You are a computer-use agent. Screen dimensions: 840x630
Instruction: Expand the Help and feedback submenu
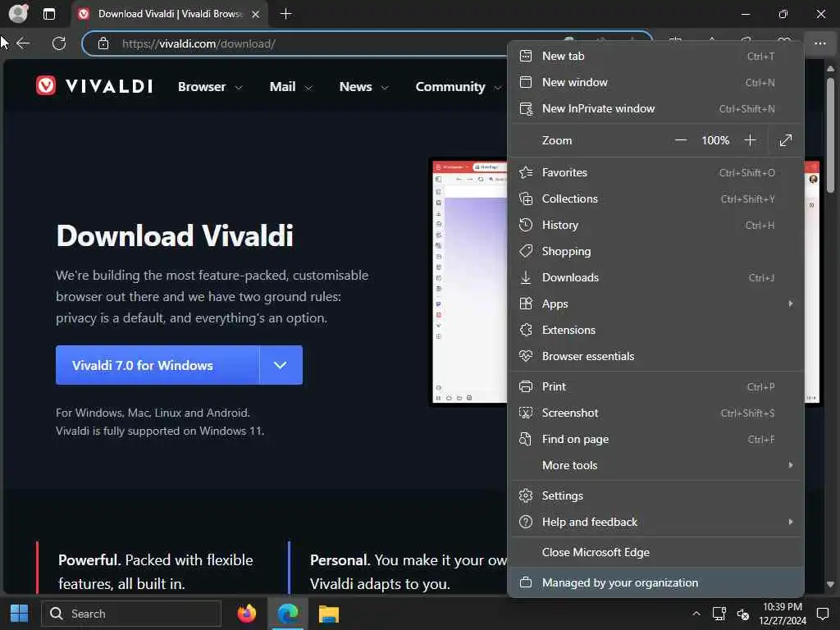(656, 523)
